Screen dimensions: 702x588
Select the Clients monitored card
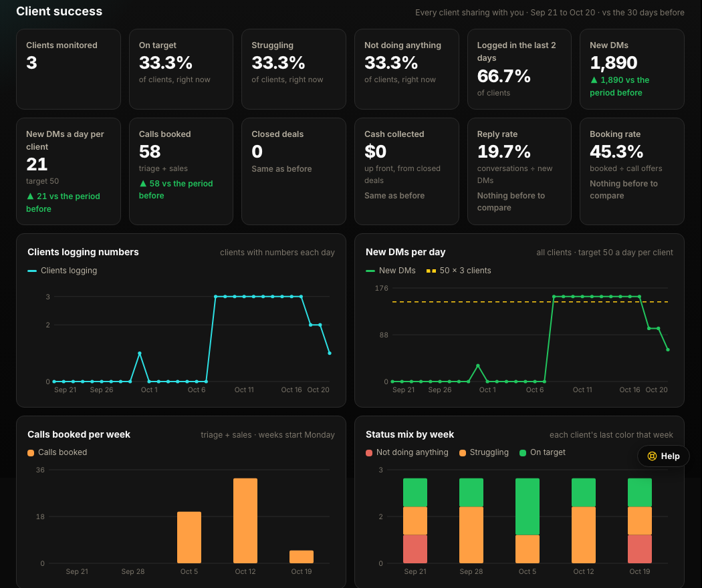point(68,69)
